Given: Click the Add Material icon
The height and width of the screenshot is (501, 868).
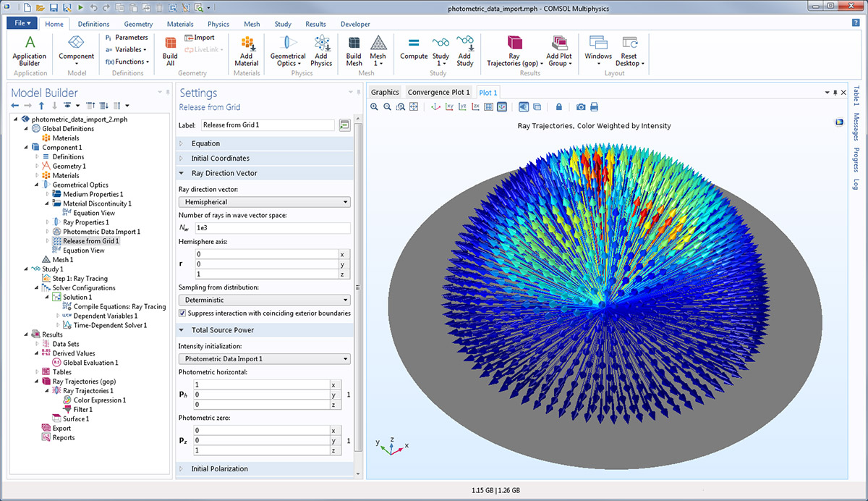Looking at the screenshot, I should point(247,49).
